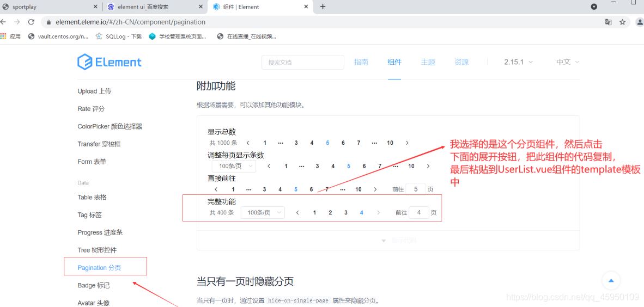Click next arrow in 调整每页显示条数 pagination

[x=428, y=166]
